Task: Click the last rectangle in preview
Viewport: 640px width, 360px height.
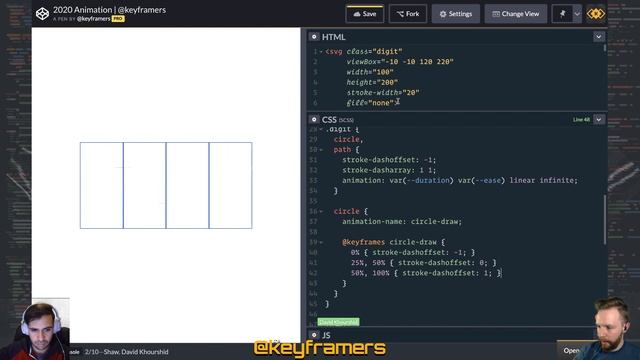Action: [231, 185]
